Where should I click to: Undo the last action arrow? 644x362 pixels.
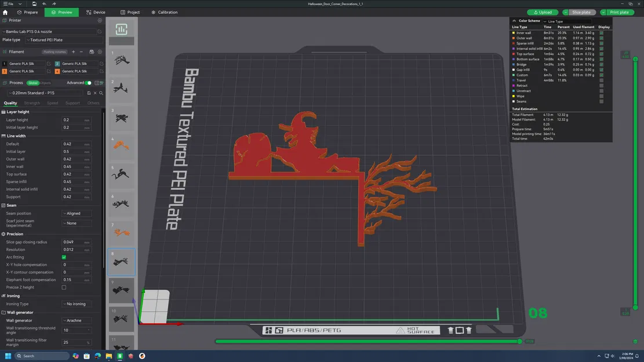pyautogui.click(x=44, y=3)
